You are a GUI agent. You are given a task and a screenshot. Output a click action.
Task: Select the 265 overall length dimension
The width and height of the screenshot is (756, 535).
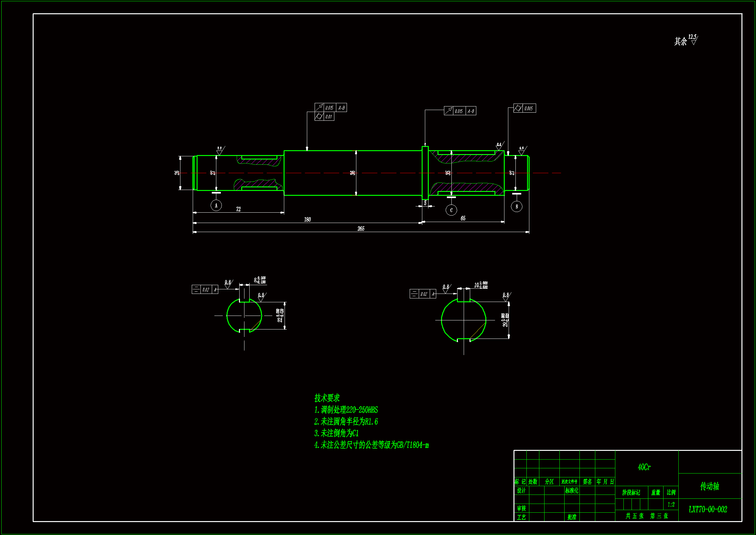pyautogui.click(x=361, y=228)
